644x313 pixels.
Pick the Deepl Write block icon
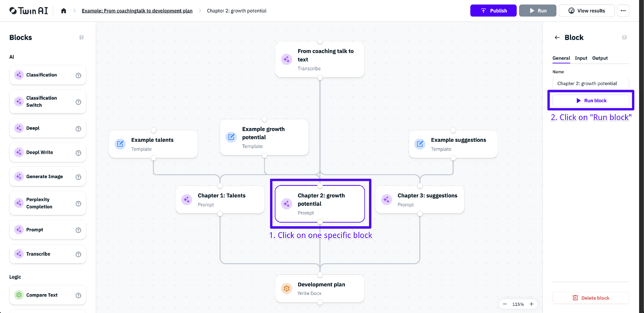click(19, 152)
